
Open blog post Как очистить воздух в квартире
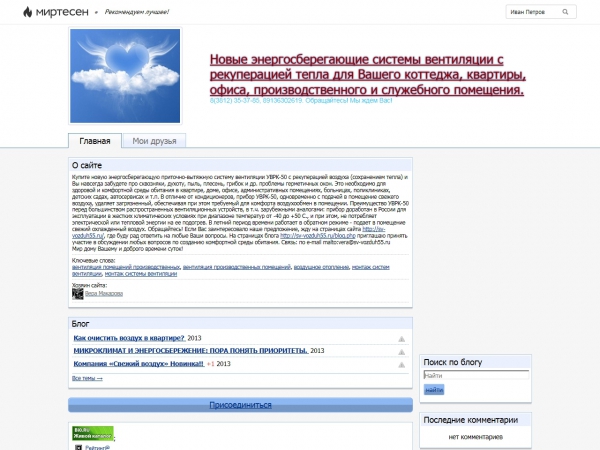click(x=129, y=338)
